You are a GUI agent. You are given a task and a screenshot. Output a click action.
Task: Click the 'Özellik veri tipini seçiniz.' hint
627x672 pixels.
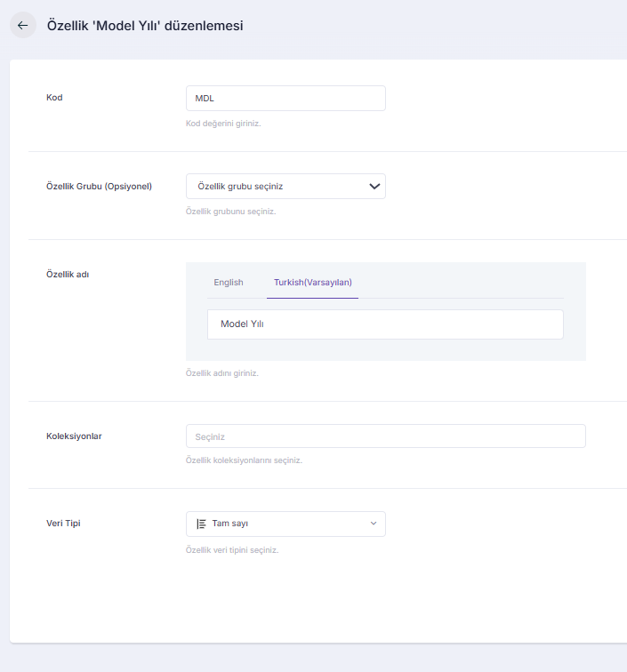[x=232, y=550]
